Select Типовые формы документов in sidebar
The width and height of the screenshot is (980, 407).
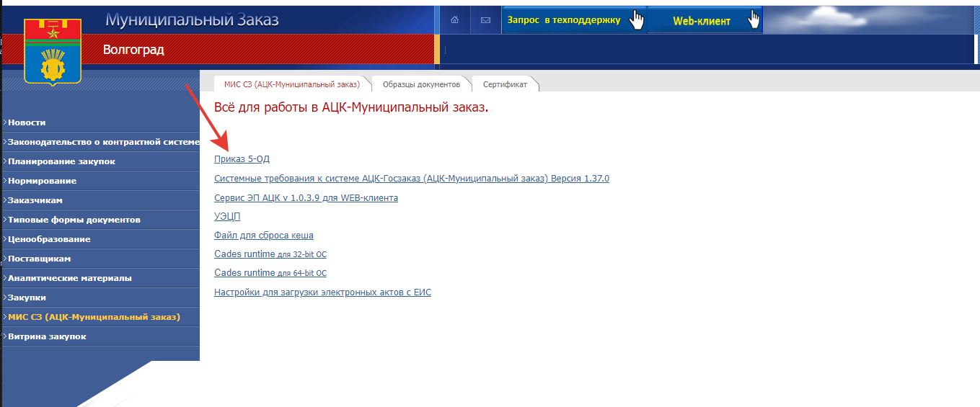coord(74,220)
